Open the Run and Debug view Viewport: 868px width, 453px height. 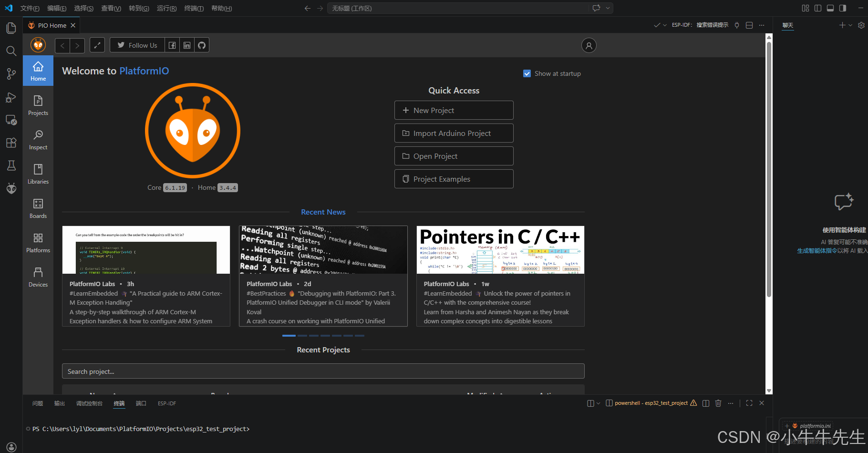coord(11,97)
